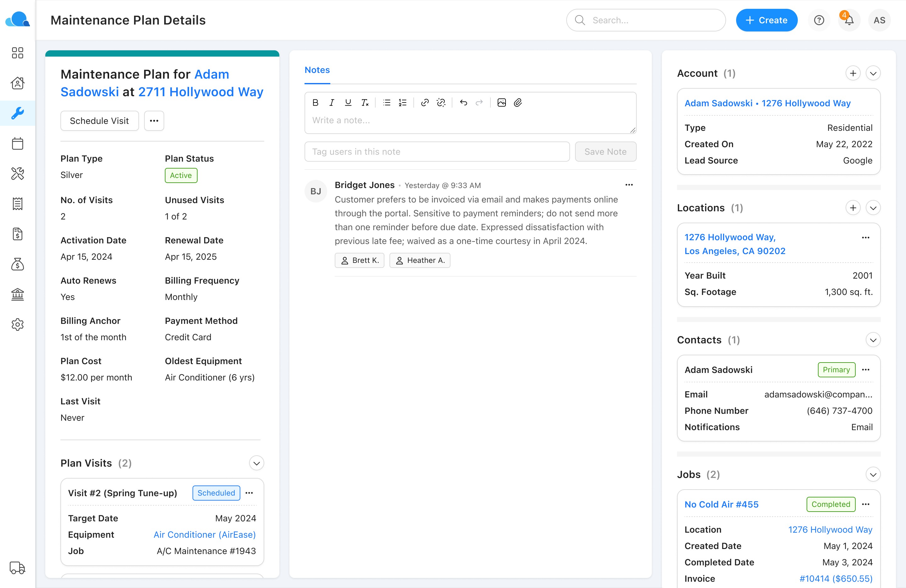Click the attachment paperclip icon

pyautogui.click(x=518, y=103)
